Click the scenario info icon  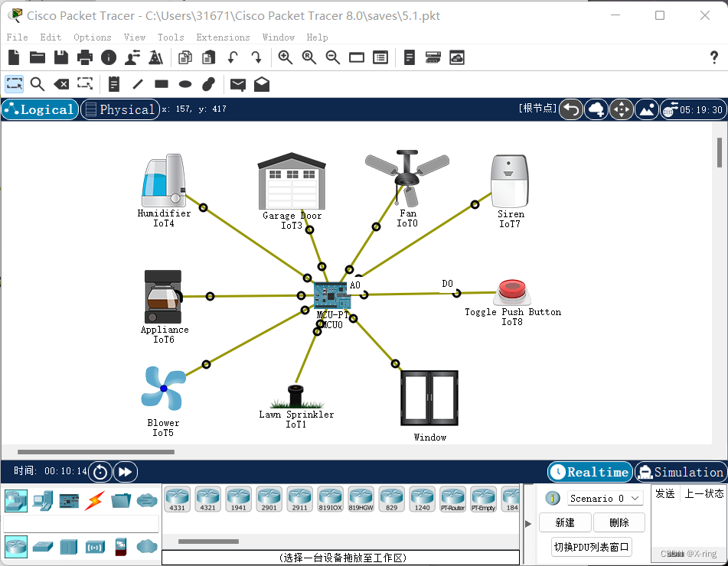coord(553,498)
